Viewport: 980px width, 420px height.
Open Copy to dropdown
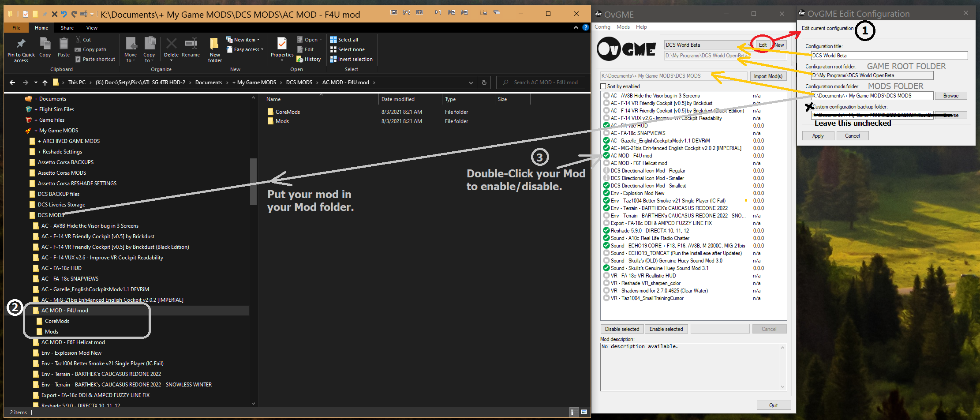click(149, 49)
